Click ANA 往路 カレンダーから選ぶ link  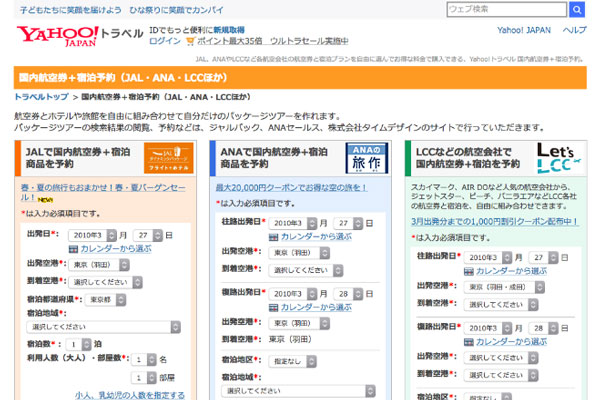pyautogui.click(x=316, y=237)
